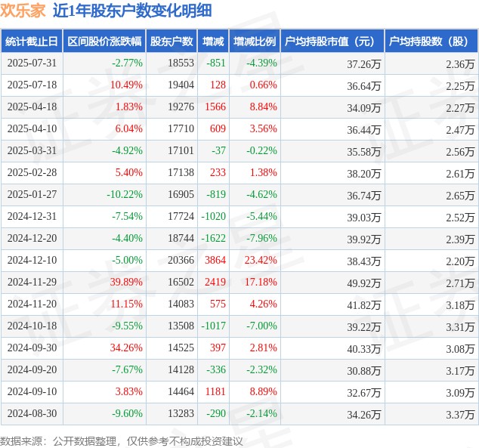479x448 pixels.
Task: Click the 欢乐家 stock name in the title
Action: point(23,11)
